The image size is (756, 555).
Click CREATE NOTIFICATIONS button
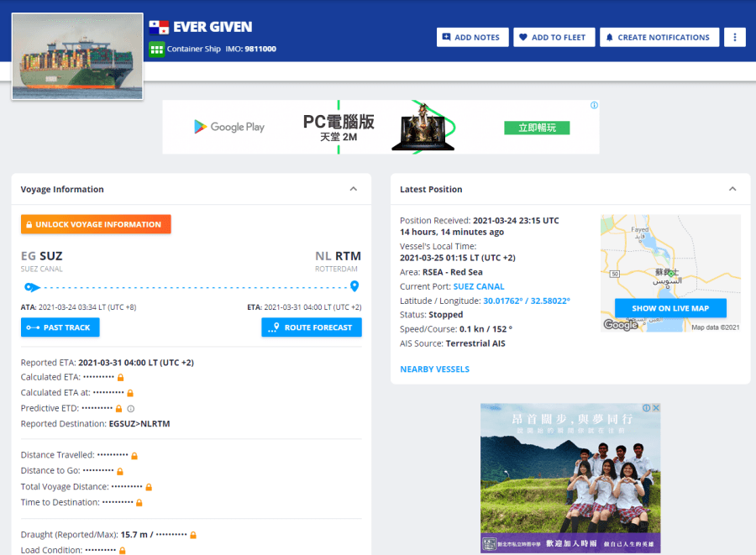point(659,37)
